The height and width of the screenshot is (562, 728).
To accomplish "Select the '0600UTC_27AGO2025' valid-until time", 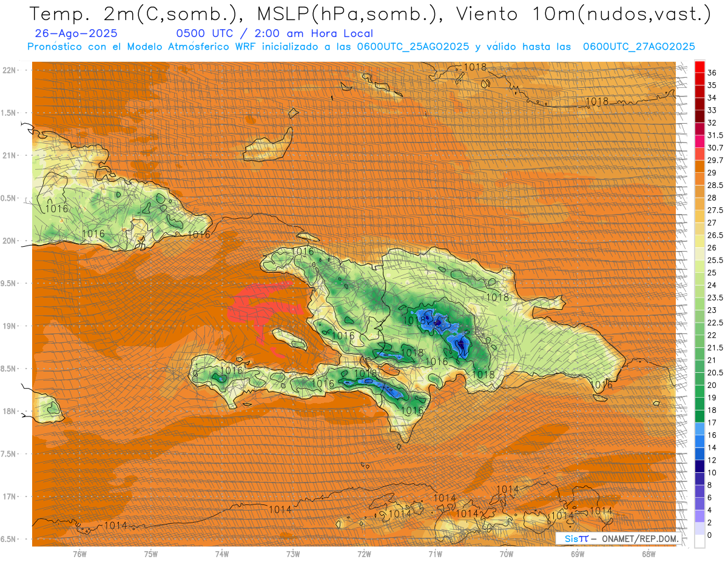I will point(639,47).
